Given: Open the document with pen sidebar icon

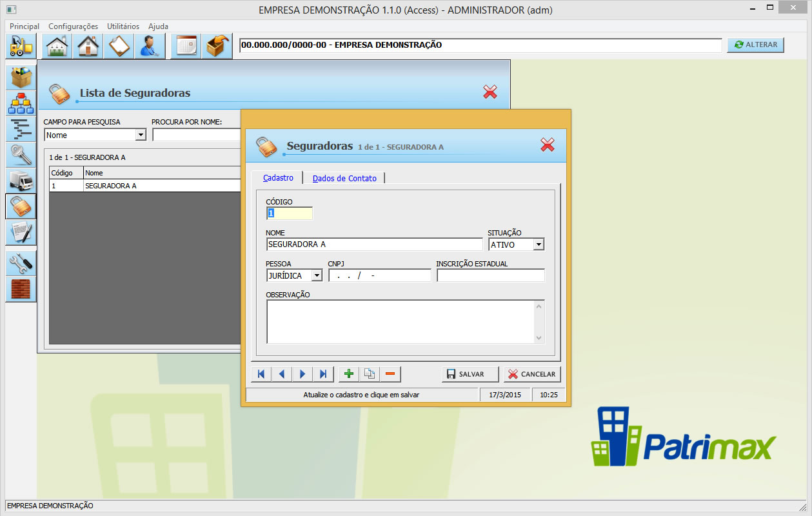Looking at the screenshot, I should click(x=21, y=232).
